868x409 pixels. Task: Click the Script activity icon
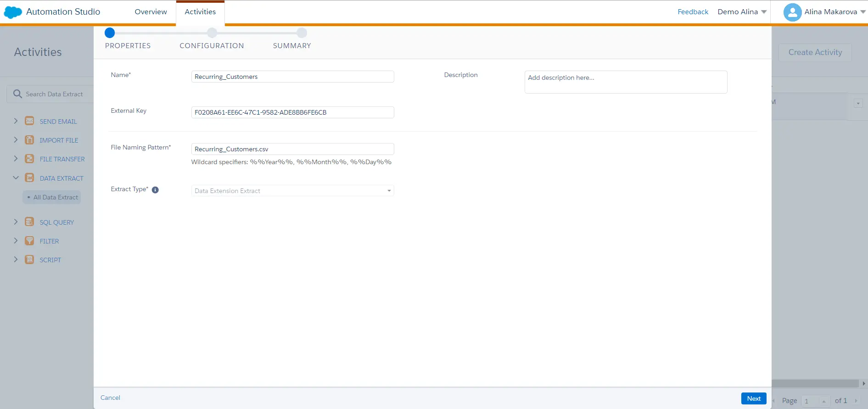tap(29, 260)
